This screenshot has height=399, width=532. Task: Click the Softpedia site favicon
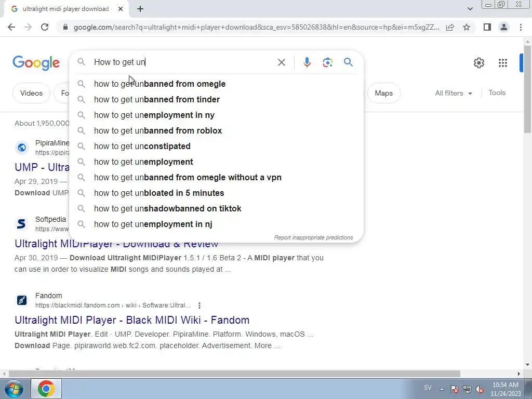[22, 224]
